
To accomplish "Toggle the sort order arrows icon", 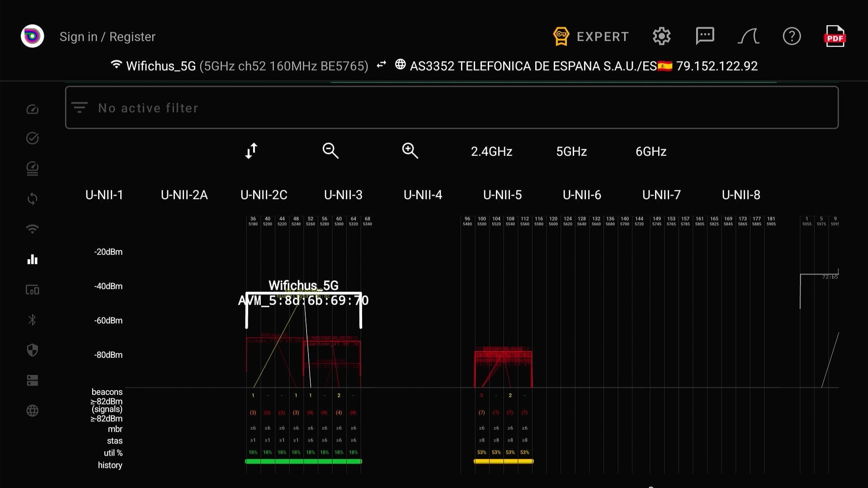I will click(x=251, y=151).
